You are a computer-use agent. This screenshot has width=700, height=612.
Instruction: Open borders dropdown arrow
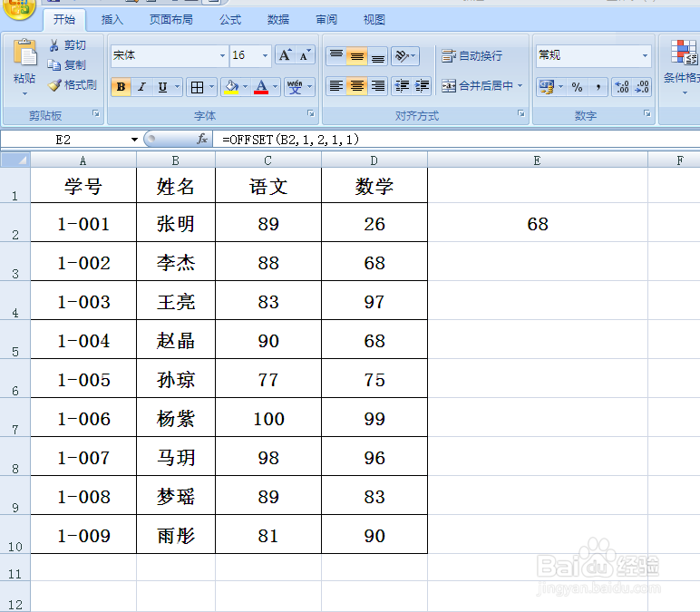[x=211, y=87]
